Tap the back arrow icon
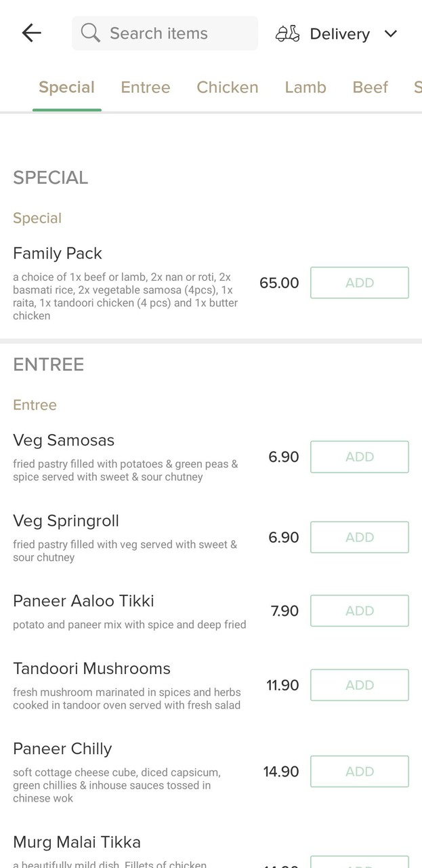Screen dimensions: 422x868 (x=31, y=33)
